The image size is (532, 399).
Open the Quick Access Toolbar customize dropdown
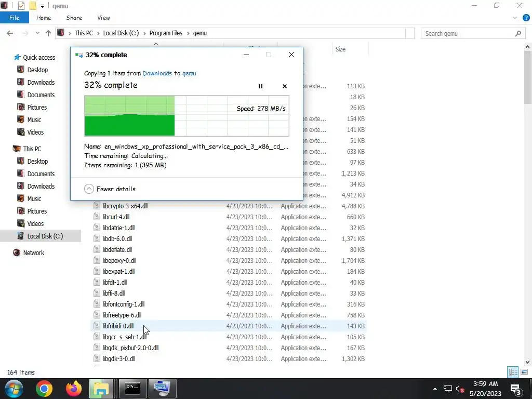click(x=42, y=6)
